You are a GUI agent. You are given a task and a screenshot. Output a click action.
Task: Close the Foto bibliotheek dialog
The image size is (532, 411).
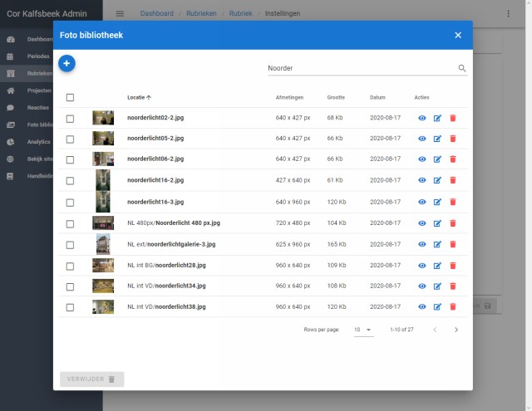pos(458,35)
